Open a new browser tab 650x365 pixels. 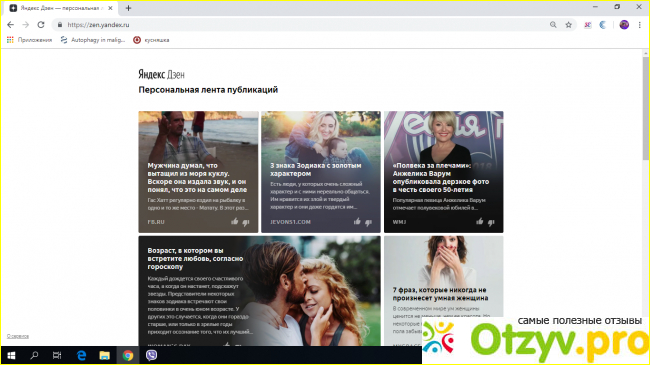(128, 8)
